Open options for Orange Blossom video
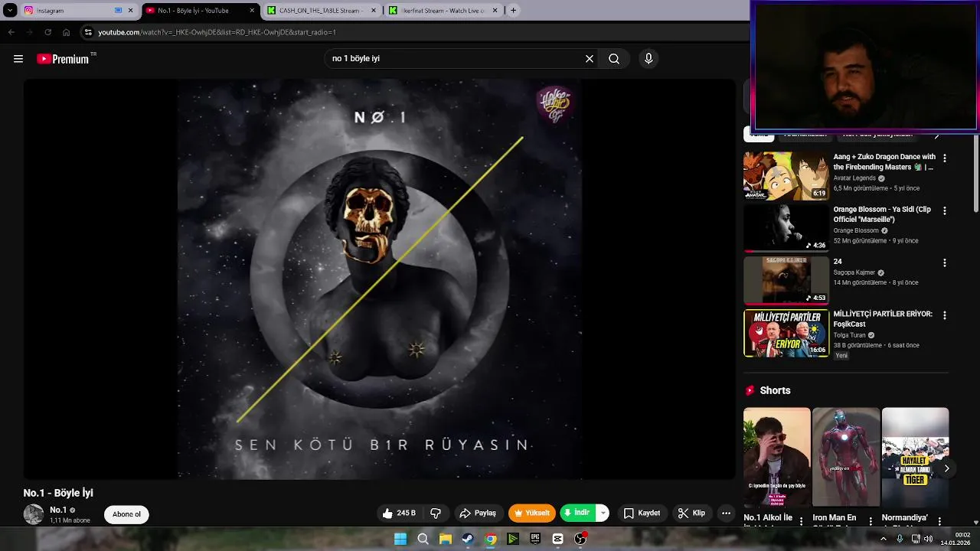The image size is (980, 551). click(944, 210)
